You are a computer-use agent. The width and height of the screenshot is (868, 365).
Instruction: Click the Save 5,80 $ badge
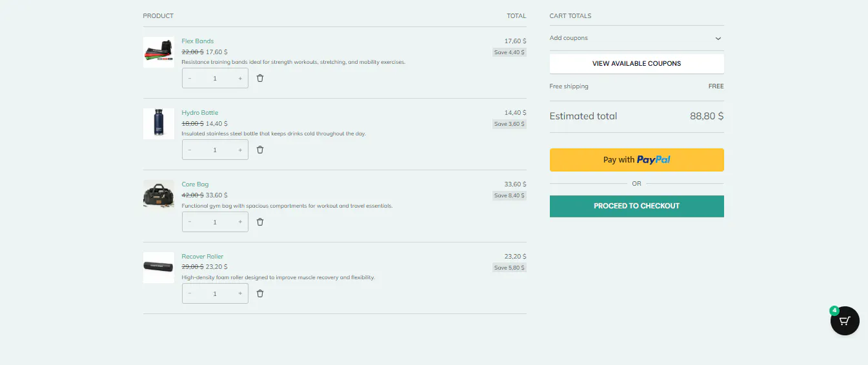[510, 268]
